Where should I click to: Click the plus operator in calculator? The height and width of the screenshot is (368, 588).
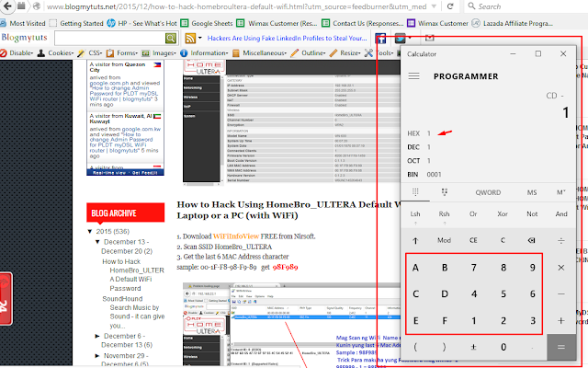(561, 321)
